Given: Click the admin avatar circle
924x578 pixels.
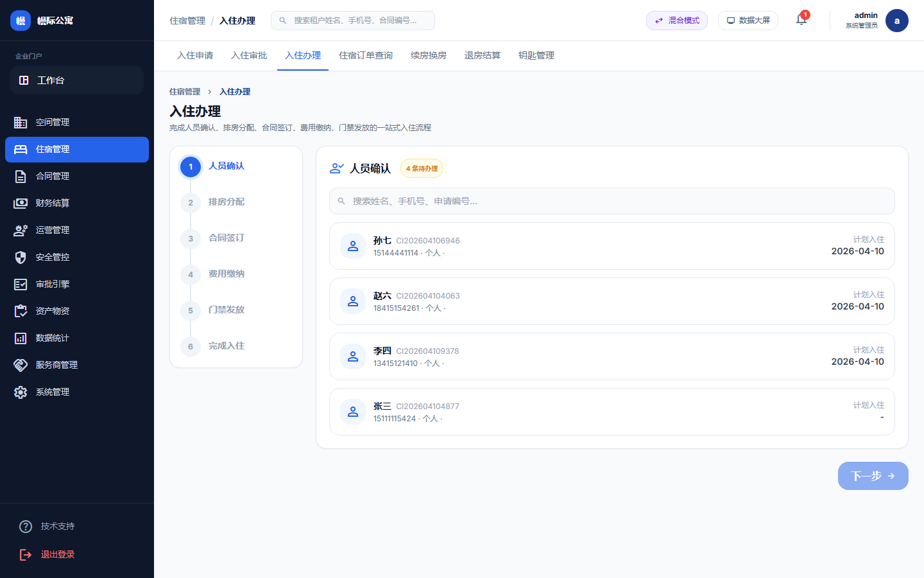Looking at the screenshot, I should [x=896, y=20].
